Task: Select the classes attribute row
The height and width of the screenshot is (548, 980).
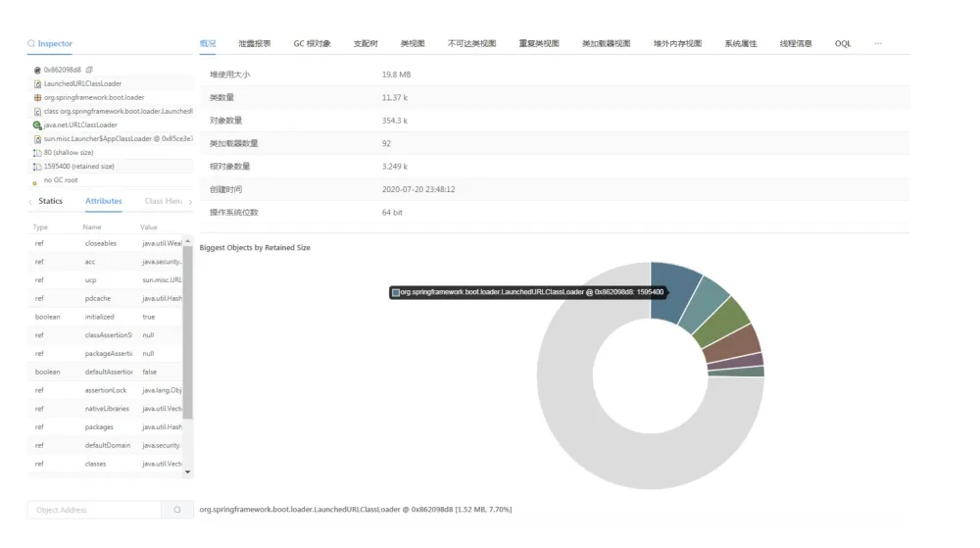Action: 105,464
